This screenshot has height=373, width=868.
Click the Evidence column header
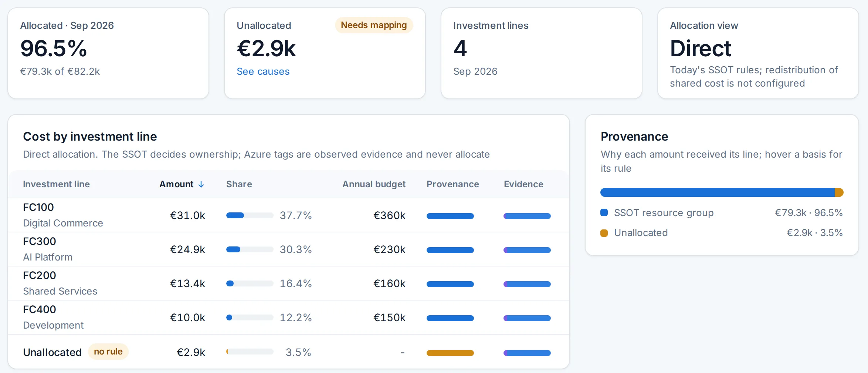[523, 184]
